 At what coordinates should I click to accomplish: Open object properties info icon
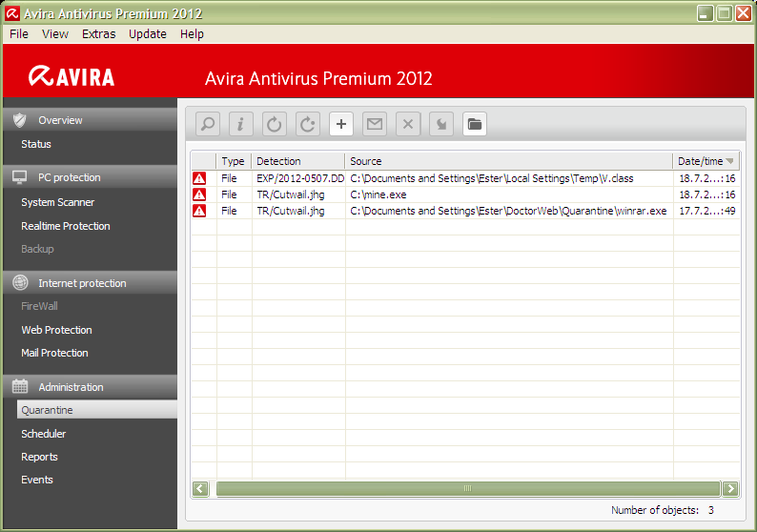pyautogui.click(x=241, y=124)
